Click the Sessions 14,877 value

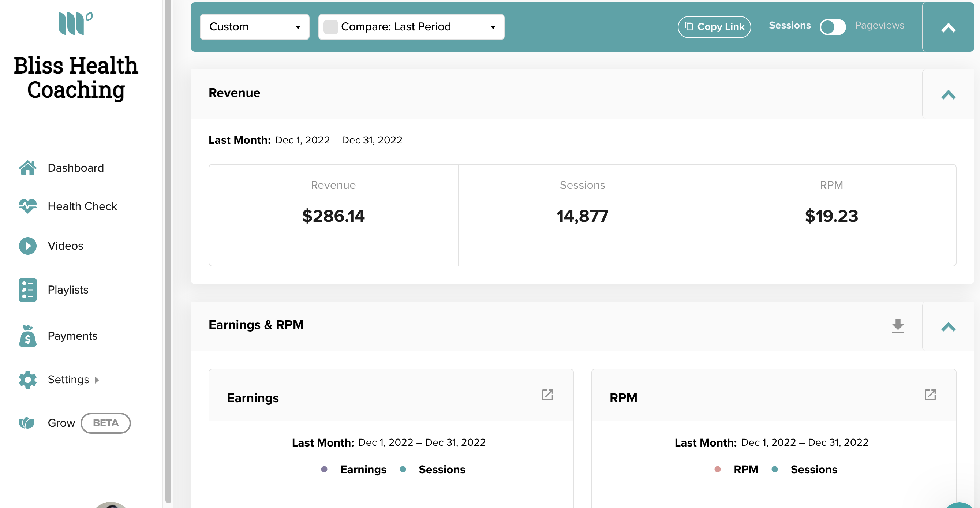(x=583, y=216)
